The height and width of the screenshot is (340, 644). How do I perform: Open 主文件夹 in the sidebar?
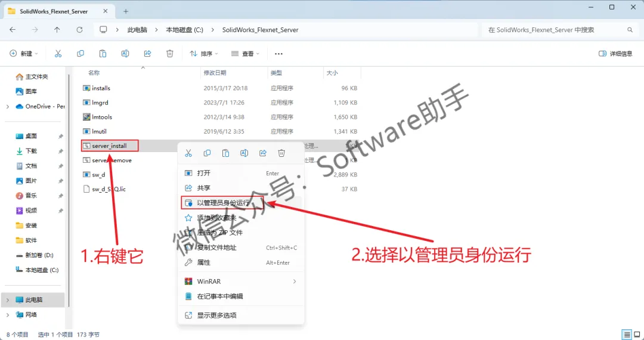pyautogui.click(x=32, y=77)
